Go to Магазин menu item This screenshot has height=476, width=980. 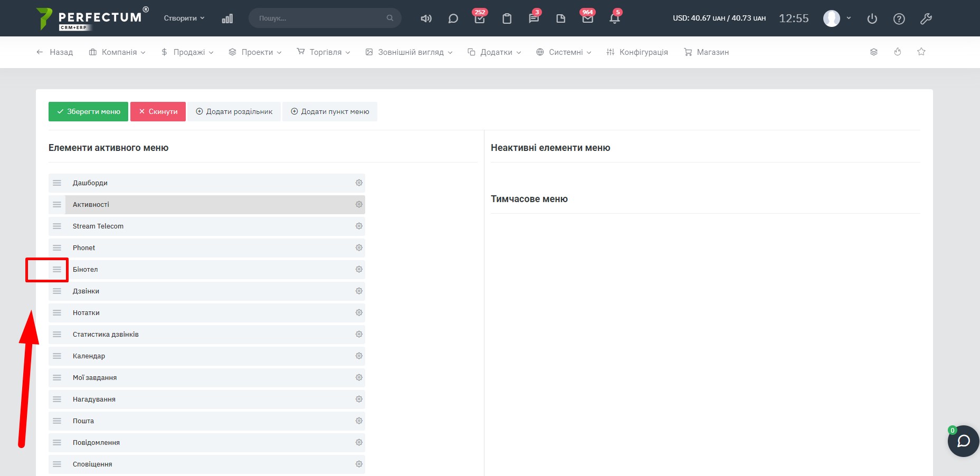pos(706,52)
